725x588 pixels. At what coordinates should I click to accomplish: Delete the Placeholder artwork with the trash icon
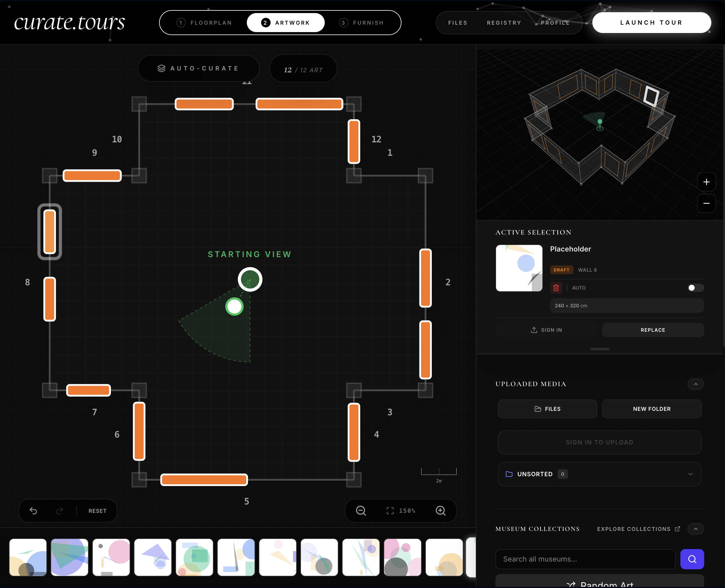pos(556,287)
